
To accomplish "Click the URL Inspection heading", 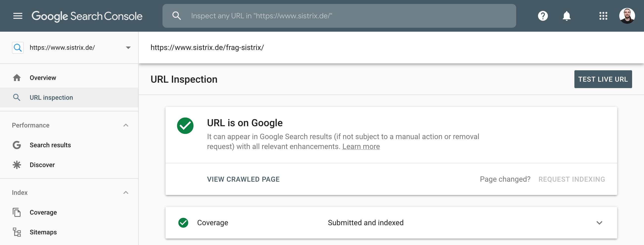I will click(184, 79).
